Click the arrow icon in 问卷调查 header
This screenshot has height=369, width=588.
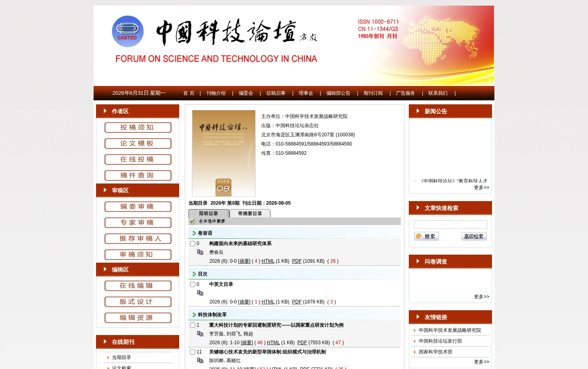pyautogui.click(x=418, y=261)
